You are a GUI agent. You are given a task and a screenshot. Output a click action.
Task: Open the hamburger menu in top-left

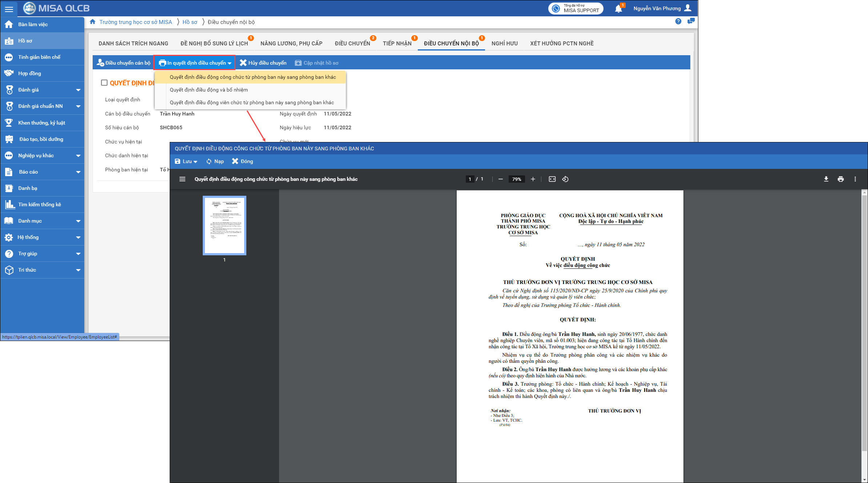9,9
